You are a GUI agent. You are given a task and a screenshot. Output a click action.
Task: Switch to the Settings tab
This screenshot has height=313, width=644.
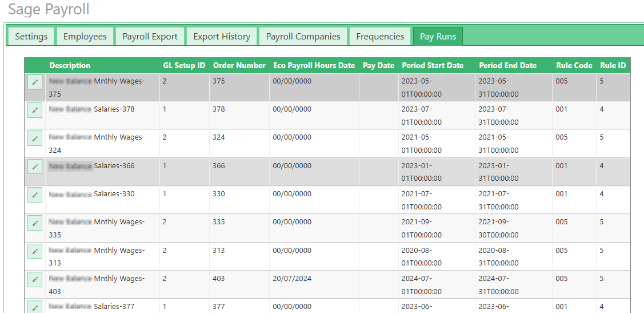pos(31,36)
